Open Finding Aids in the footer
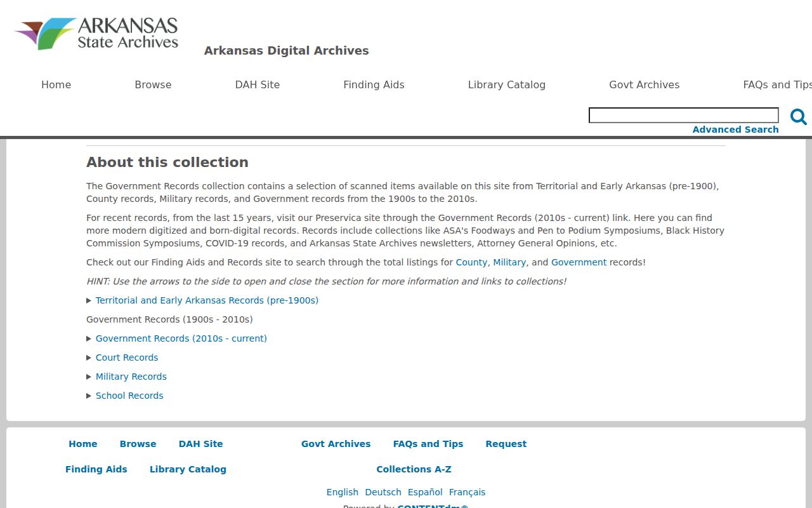This screenshot has height=508, width=812. click(x=96, y=469)
